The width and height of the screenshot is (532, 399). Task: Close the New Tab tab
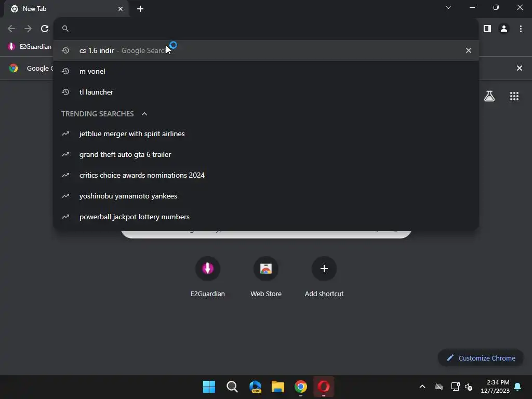coord(121,9)
